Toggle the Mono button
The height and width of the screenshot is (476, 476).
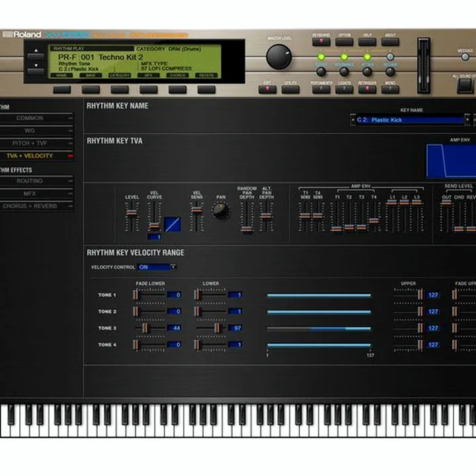(390, 89)
